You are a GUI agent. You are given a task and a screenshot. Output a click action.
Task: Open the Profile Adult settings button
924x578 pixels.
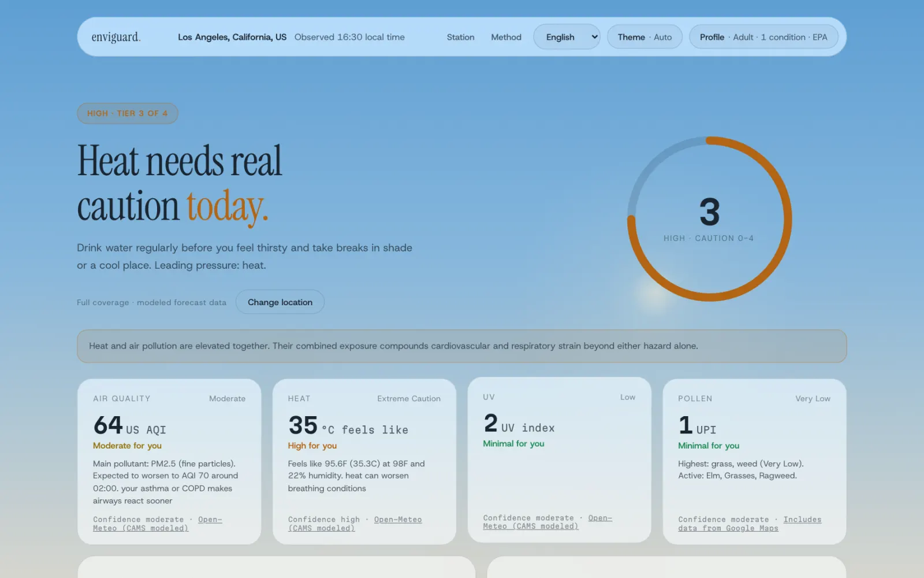763,37
